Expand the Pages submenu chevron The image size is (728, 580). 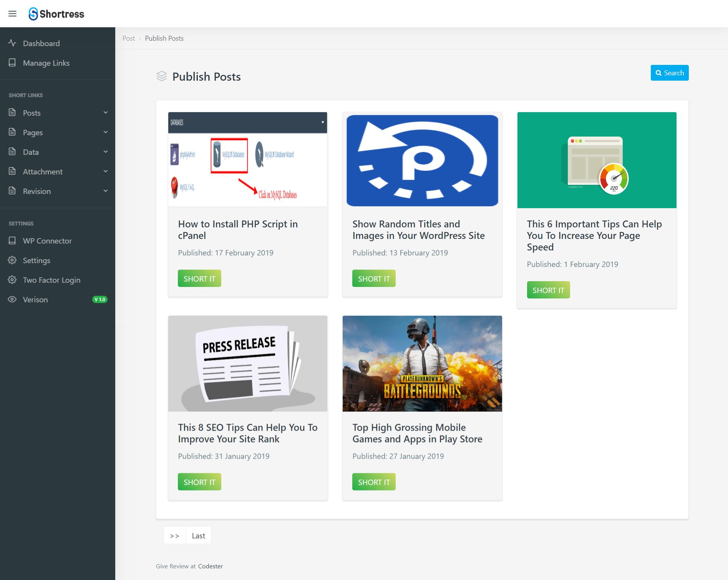point(106,132)
